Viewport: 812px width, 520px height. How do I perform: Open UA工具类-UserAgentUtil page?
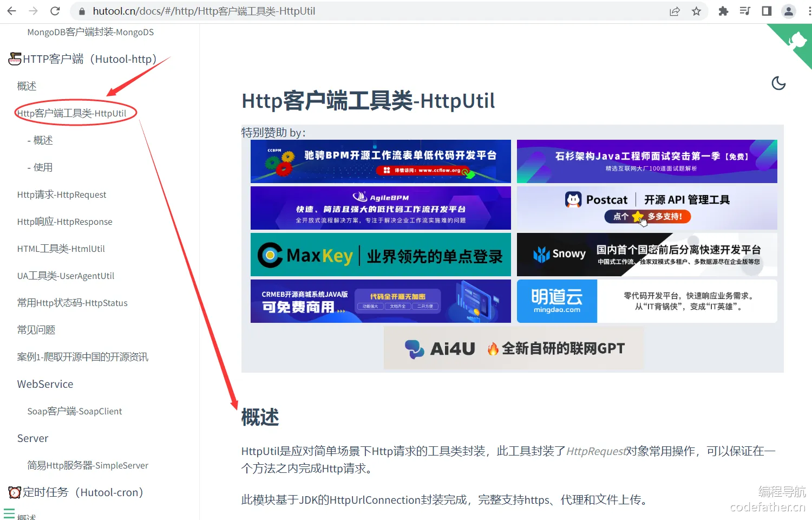pyautogui.click(x=66, y=276)
